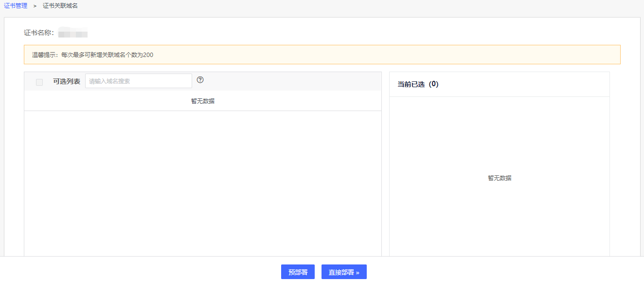Click the (0) selected count
The height and width of the screenshot is (282, 644).
pos(433,84)
